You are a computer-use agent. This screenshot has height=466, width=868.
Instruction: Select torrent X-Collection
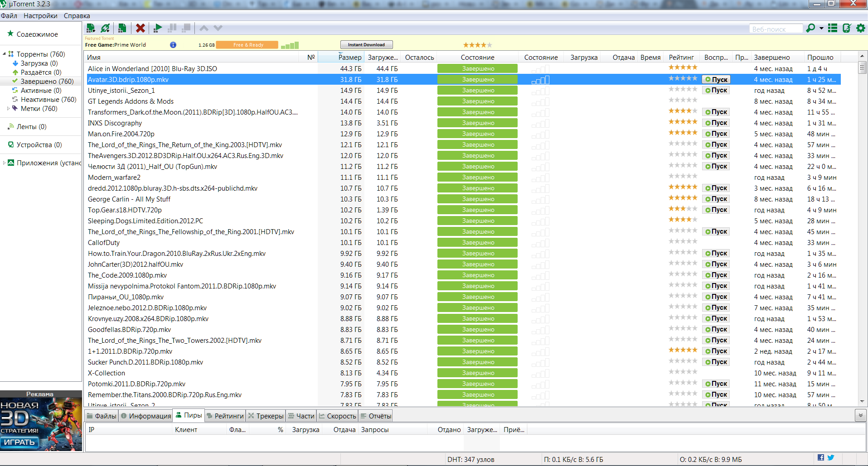pyautogui.click(x=107, y=373)
